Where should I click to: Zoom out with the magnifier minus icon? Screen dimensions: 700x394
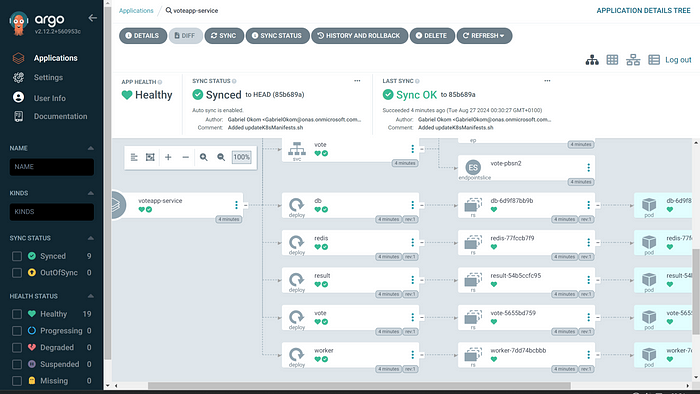[x=221, y=157]
